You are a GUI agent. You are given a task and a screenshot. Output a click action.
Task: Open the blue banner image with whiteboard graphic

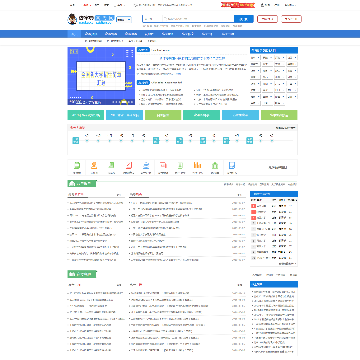[101, 76]
